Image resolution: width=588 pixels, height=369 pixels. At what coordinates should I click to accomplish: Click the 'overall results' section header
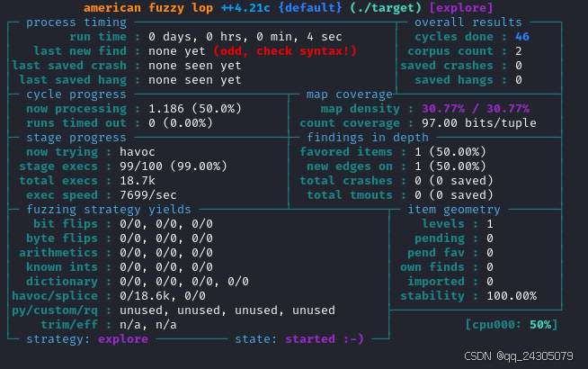click(468, 22)
